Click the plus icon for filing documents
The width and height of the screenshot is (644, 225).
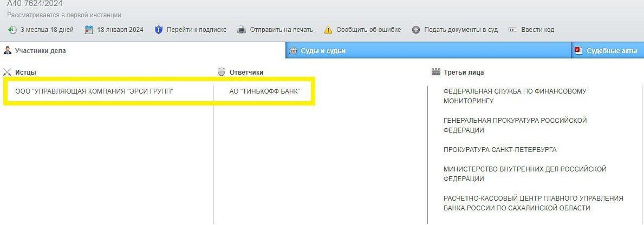click(x=416, y=30)
